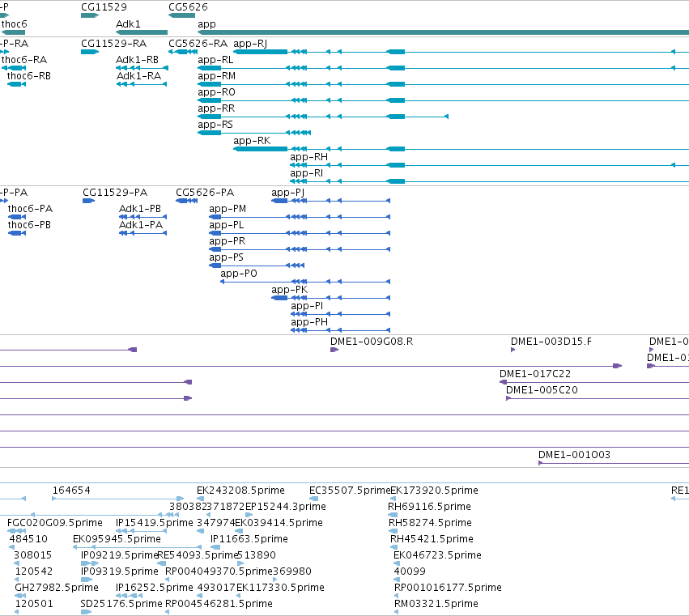
Task: Click EST SD25176.5prime
Action: (x=121, y=604)
